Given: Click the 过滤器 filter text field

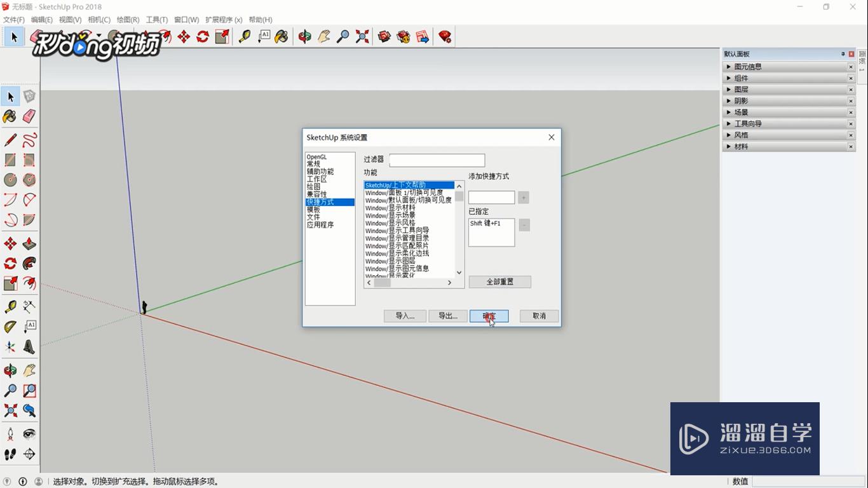Looking at the screenshot, I should coord(437,160).
